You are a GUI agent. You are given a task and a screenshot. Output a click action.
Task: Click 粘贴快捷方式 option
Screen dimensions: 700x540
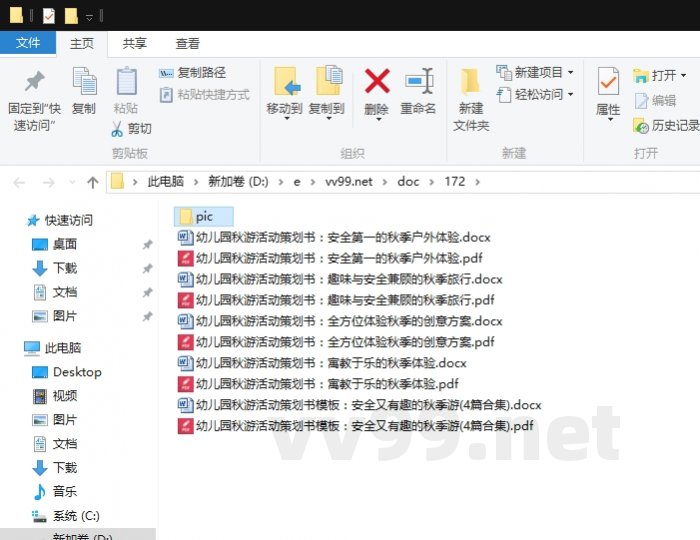(x=204, y=95)
